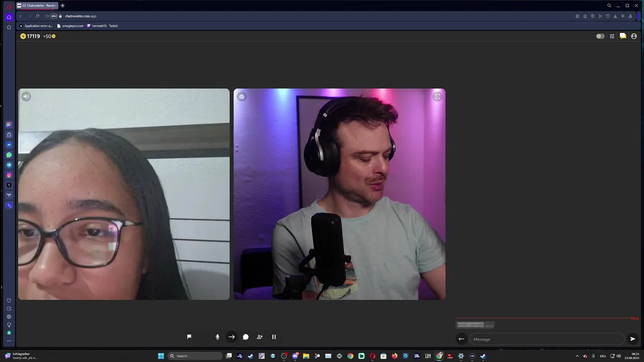This screenshot has width=644, height=362.
Task: Skip to next partner with arrow button
Action: click(231, 337)
